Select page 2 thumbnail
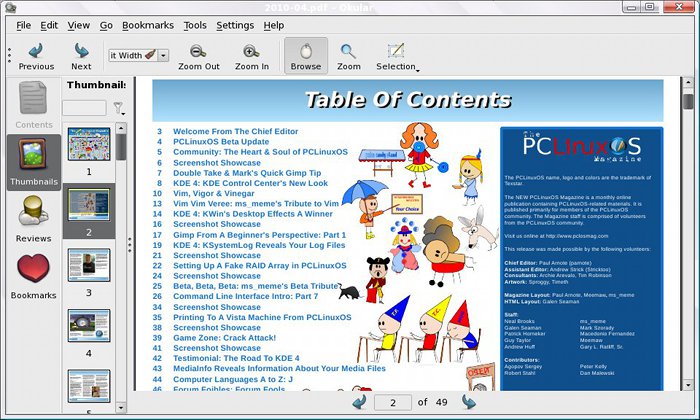The width and height of the screenshot is (700, 420). pyautogui.click(x=89, y=205)
